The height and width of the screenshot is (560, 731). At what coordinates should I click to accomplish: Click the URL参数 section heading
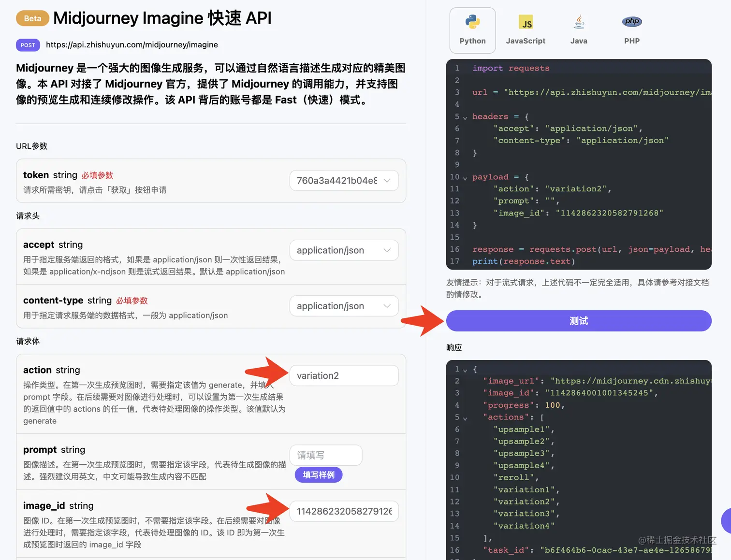tap(31, 146)
